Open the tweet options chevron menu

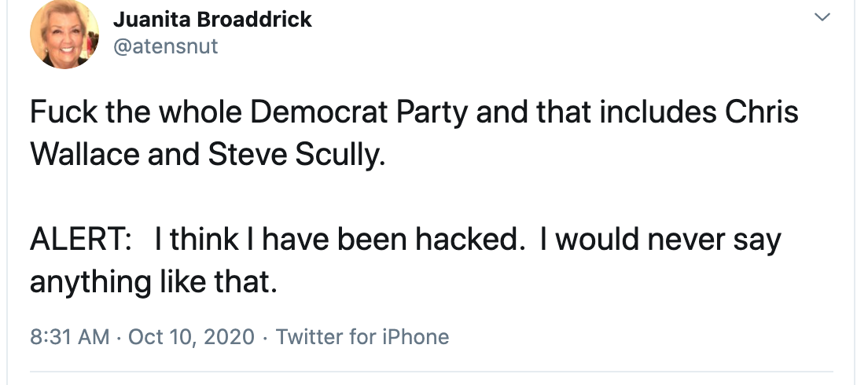click(822, 17)
